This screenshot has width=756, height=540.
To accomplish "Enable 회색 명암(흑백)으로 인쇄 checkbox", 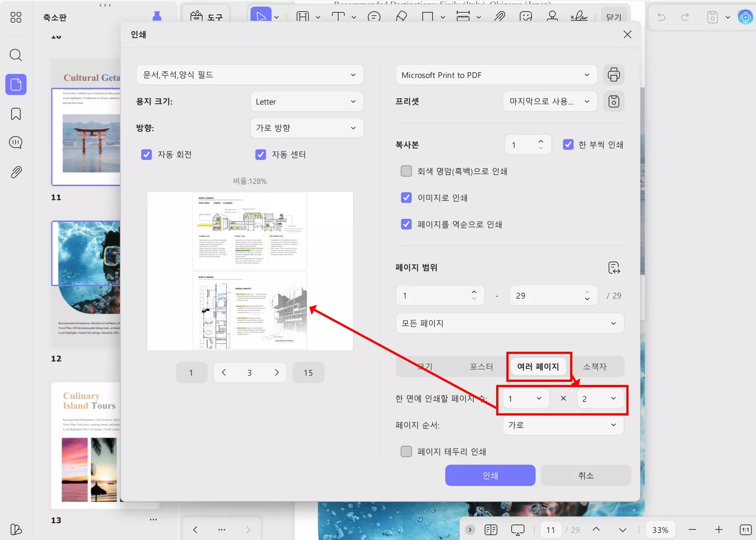I will tap(406, 171).
